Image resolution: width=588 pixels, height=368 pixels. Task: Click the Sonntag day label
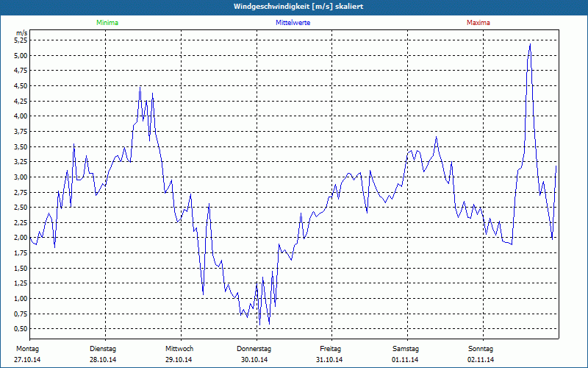(481, 349)
